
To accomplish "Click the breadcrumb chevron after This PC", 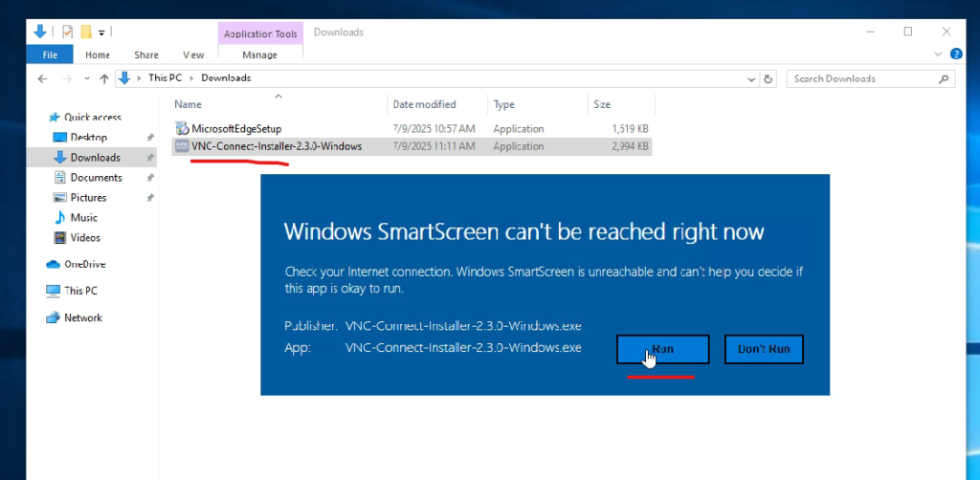I will (x=191, y=78).
